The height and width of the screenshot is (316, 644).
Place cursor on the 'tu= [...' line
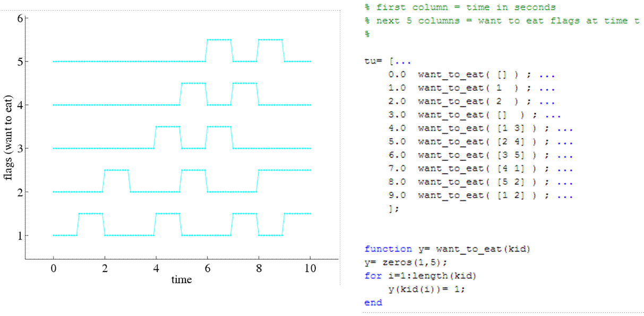point(384,61)
